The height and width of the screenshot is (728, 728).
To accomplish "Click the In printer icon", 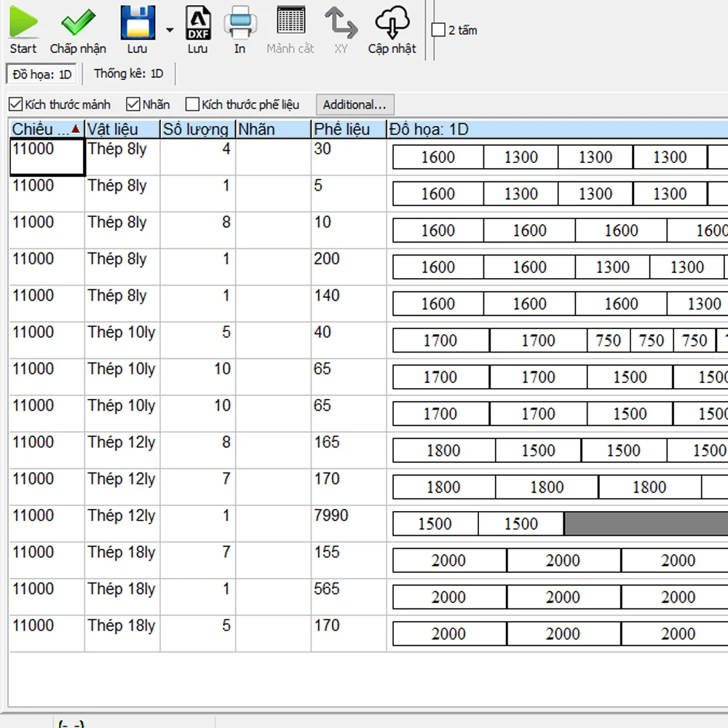I will (240, 23).
